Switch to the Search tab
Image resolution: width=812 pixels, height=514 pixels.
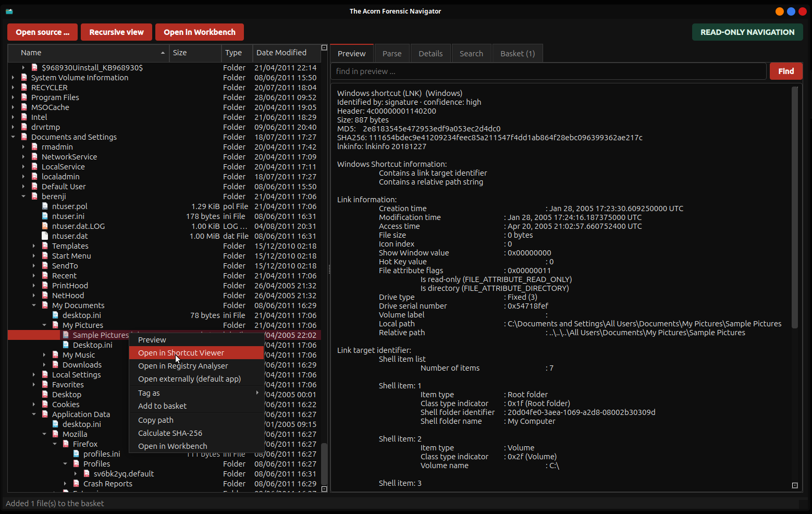tap(471, 54)
